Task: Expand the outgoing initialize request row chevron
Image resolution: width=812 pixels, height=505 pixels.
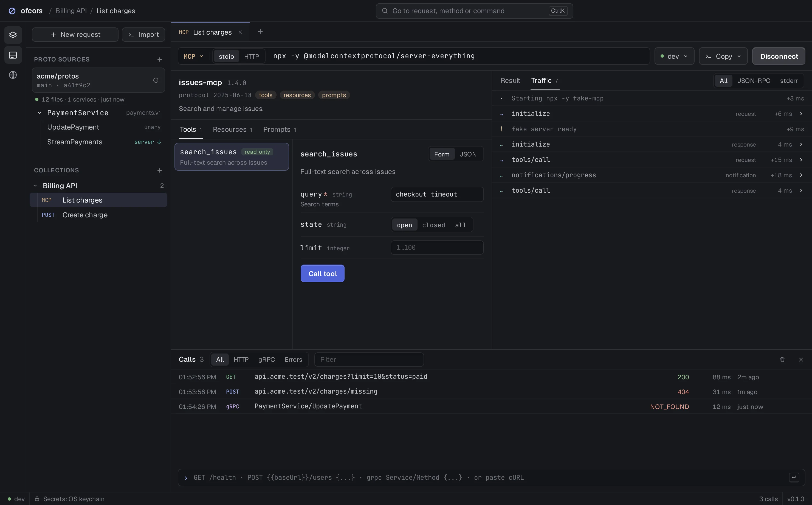Action: click(x=801, y=114)
